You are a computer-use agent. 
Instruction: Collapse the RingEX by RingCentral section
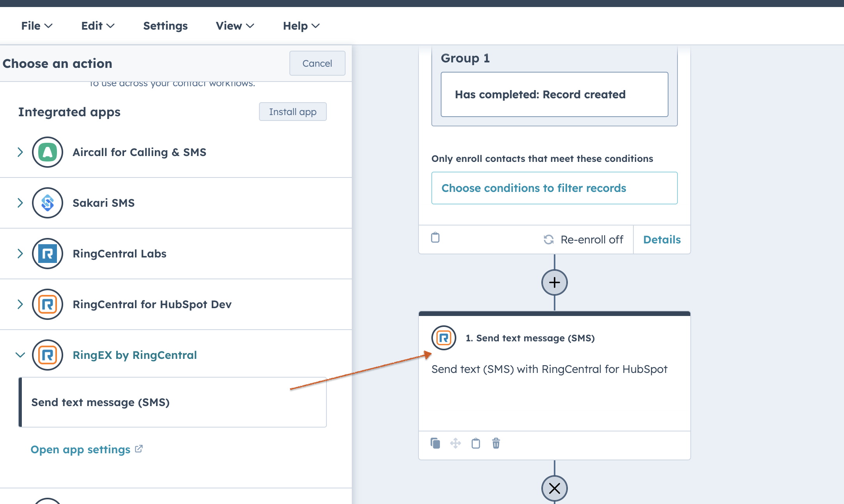pos(20,355)
